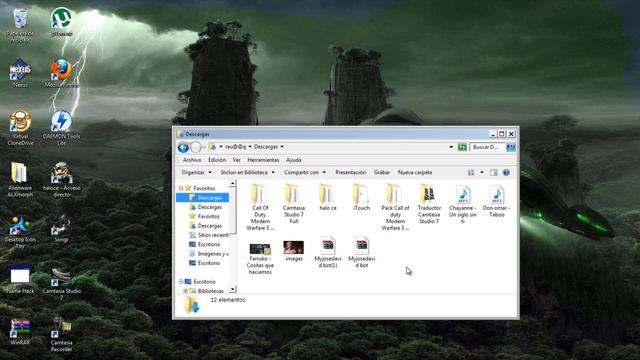
Task: Open the Incluir en biblioteca dropdown
Action: [247, 173]
